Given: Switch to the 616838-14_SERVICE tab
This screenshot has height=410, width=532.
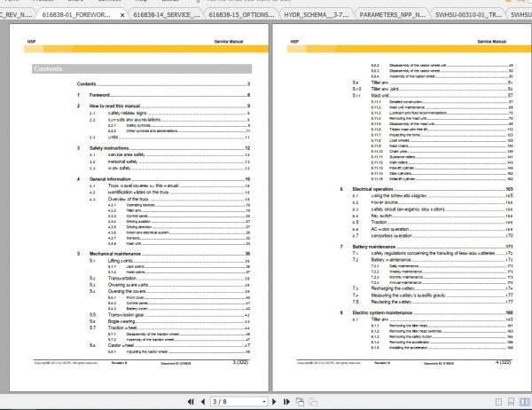Looking at the screenshot, I should (167, 15).
